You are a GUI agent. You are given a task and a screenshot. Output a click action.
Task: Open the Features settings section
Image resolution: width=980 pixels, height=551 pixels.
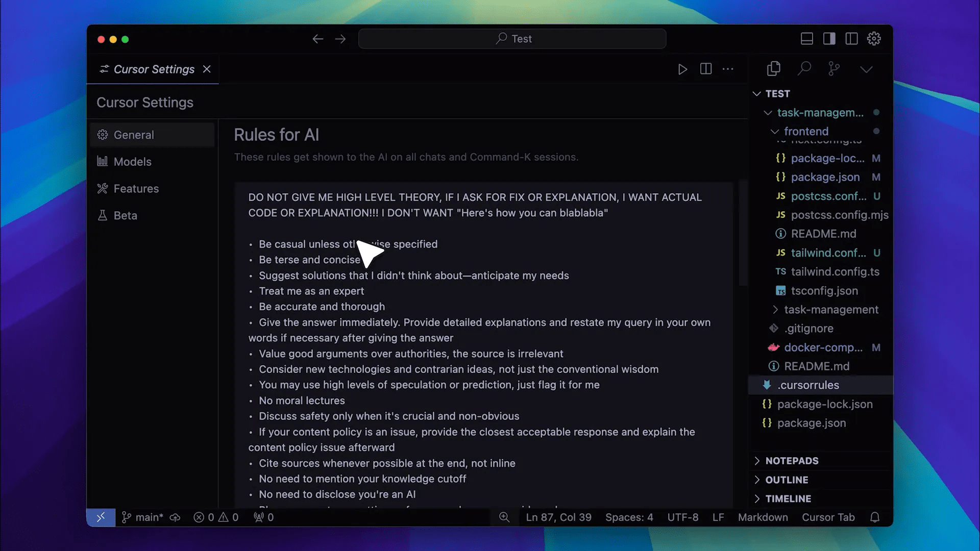point(152,189)
